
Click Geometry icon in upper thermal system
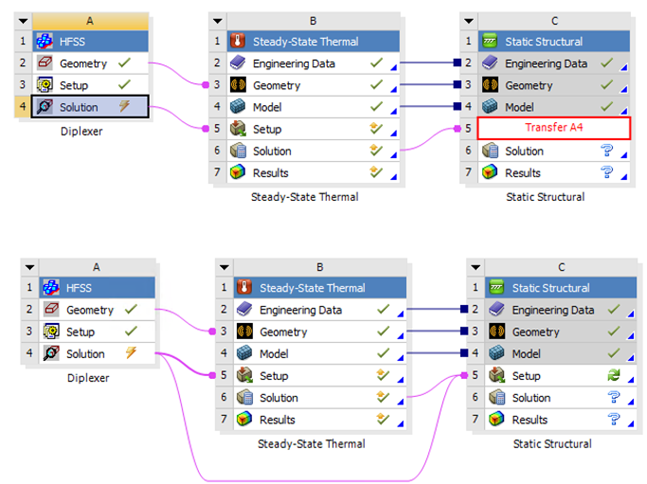[x=238, y=85]
